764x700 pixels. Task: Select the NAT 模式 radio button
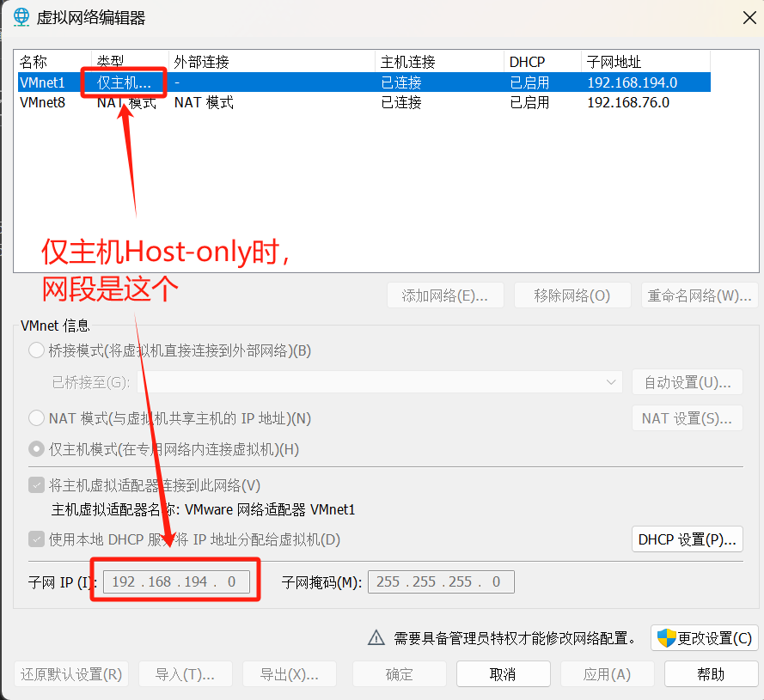(x=37, y=418)
